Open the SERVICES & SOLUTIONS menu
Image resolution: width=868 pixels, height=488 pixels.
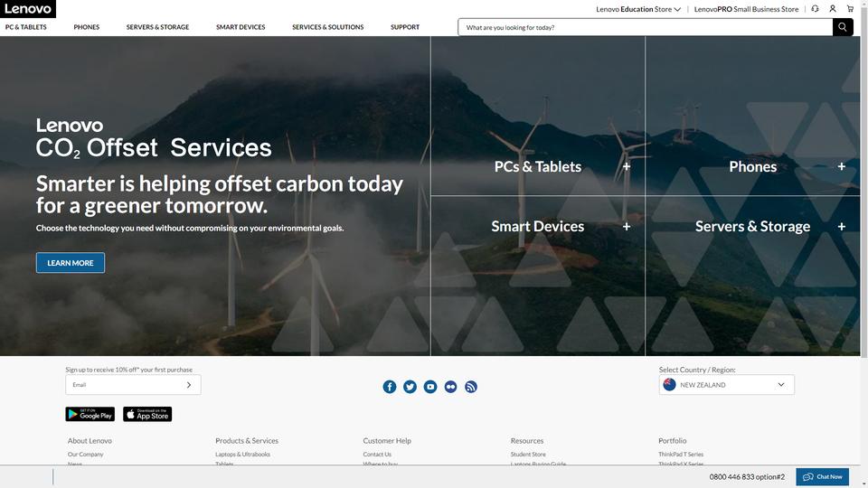click(x=327, y=27)
